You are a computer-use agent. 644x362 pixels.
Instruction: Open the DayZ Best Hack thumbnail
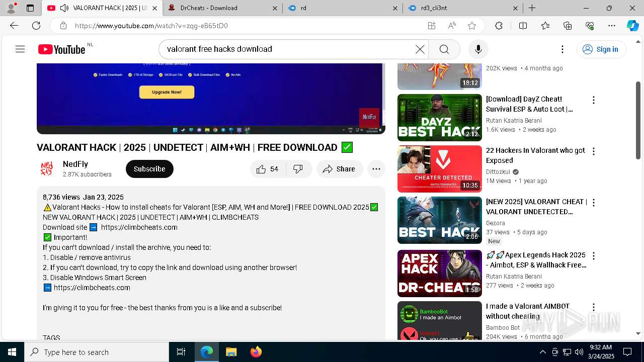click(440, 118)
